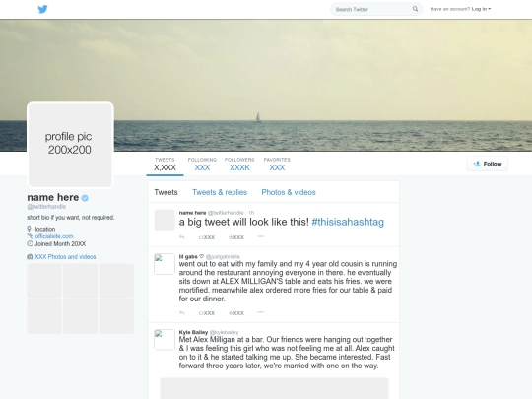532x399 pixels.
Task: Click the #thisisahashtag hashtag
Action: pyautogui.click(x=348, y=222)
